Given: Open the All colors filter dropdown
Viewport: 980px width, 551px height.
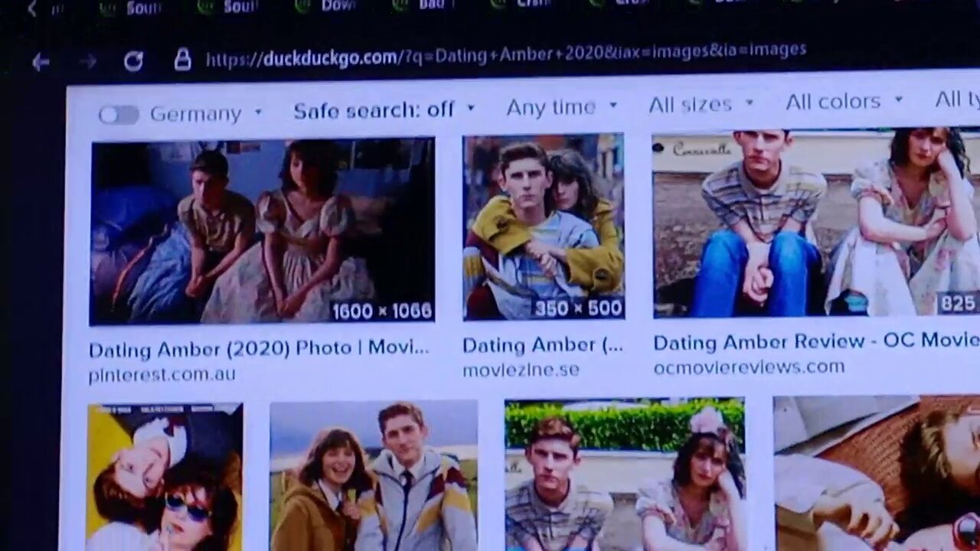Looking at the screenshot, I should pyautogui.click(x=844, y=101).
